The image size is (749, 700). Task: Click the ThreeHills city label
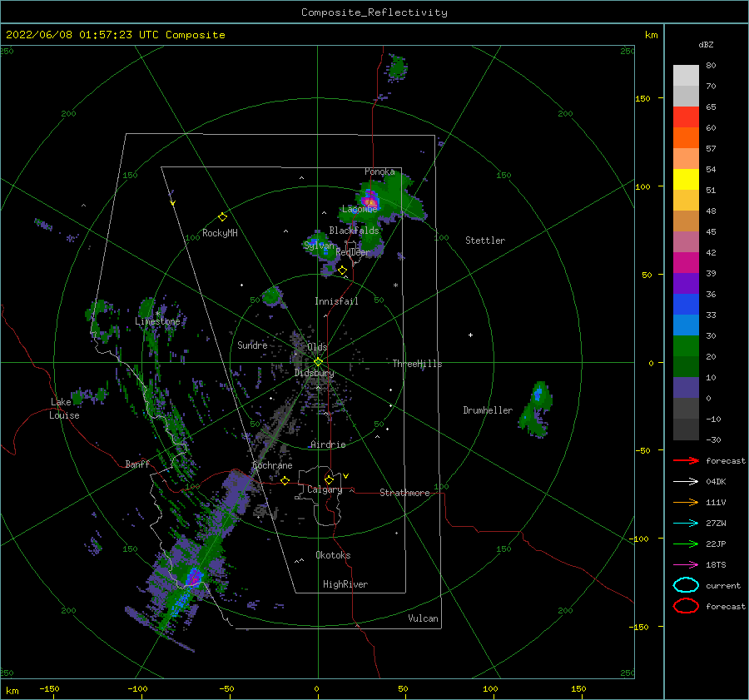417,364
